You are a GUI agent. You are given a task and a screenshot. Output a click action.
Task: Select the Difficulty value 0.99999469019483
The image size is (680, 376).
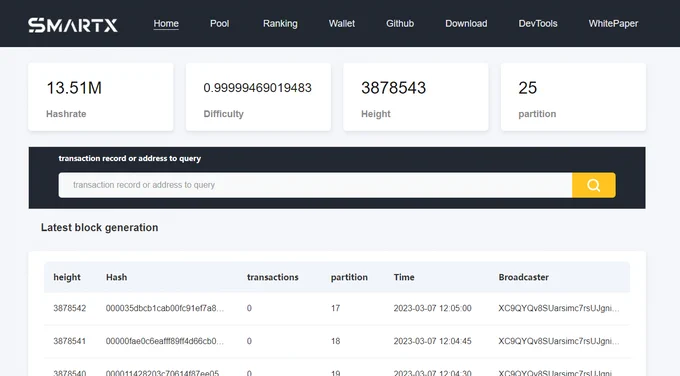coord(258,88)
